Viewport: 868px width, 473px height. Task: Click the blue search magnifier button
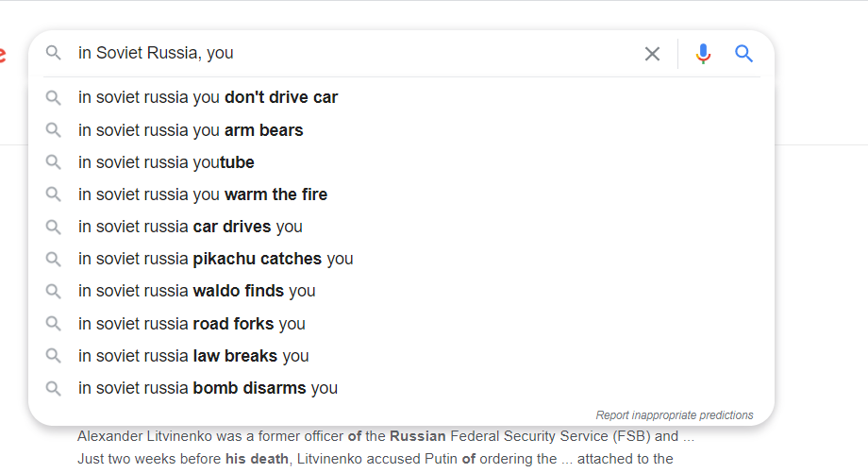[744, 54]
